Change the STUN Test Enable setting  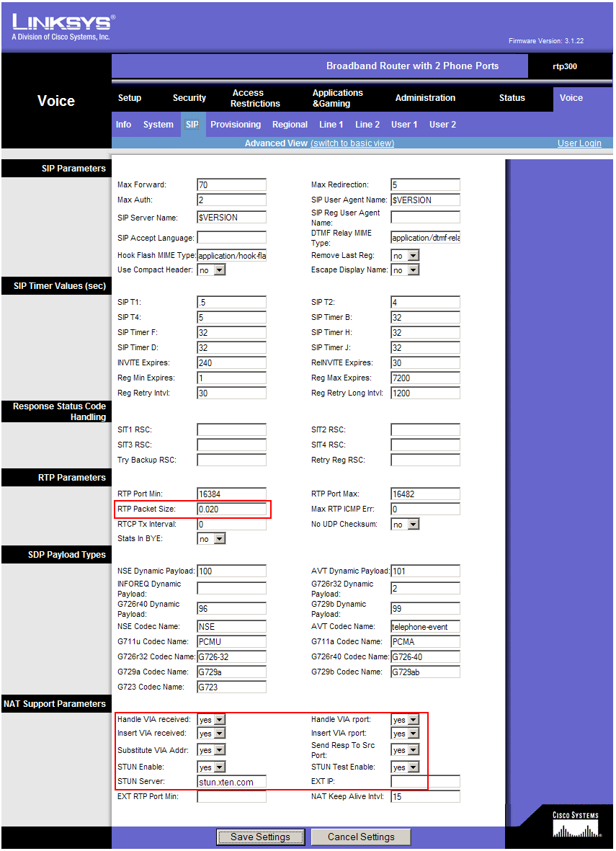(x=404, y=765)
